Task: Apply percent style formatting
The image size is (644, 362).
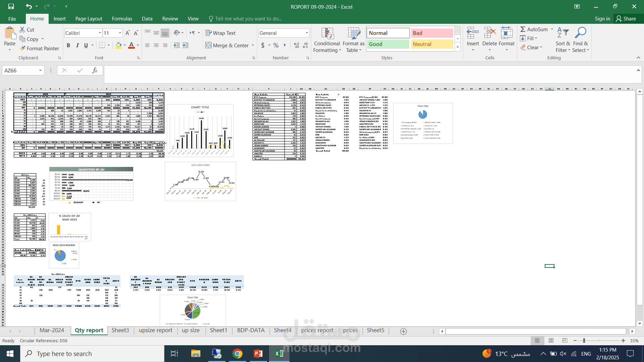Action: (x=276, y=45)
